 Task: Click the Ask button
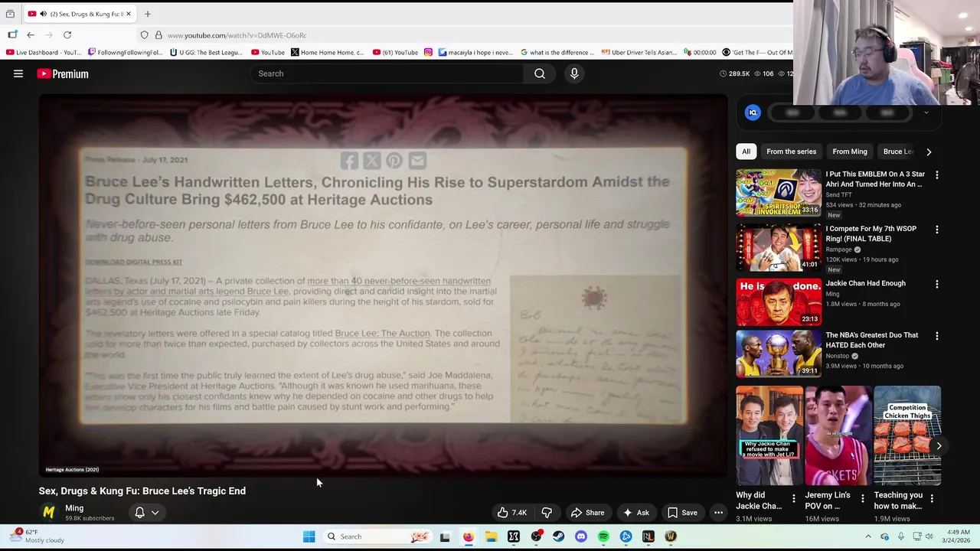[635, 513]
